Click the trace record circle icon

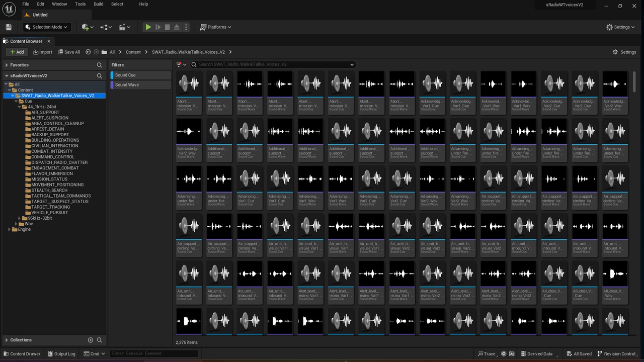pos(505,353)
